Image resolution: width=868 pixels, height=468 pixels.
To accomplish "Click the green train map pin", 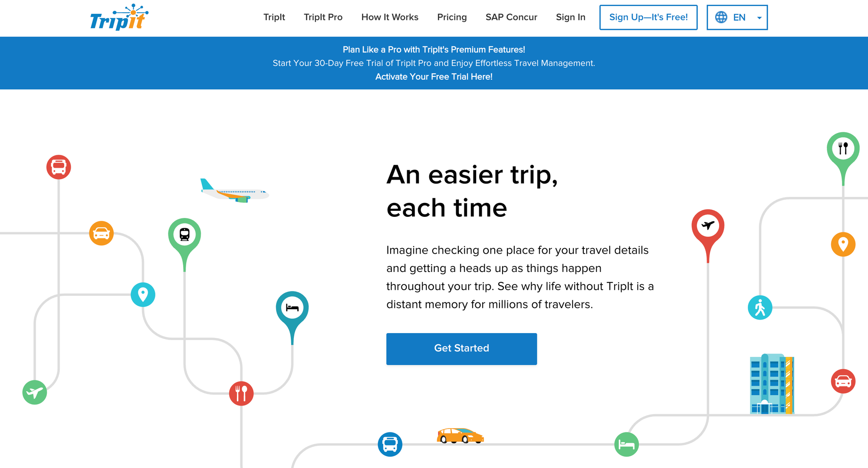I will point(184,235).
